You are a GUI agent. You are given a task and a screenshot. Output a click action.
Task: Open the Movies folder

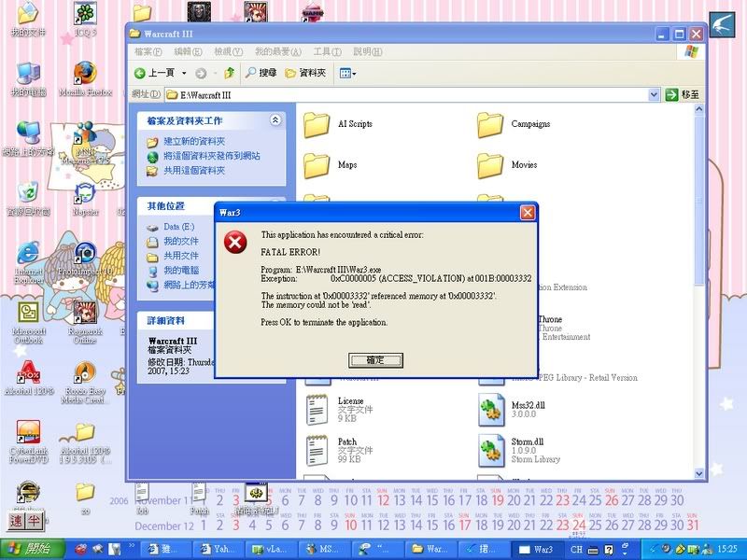[x=490, y=165]
